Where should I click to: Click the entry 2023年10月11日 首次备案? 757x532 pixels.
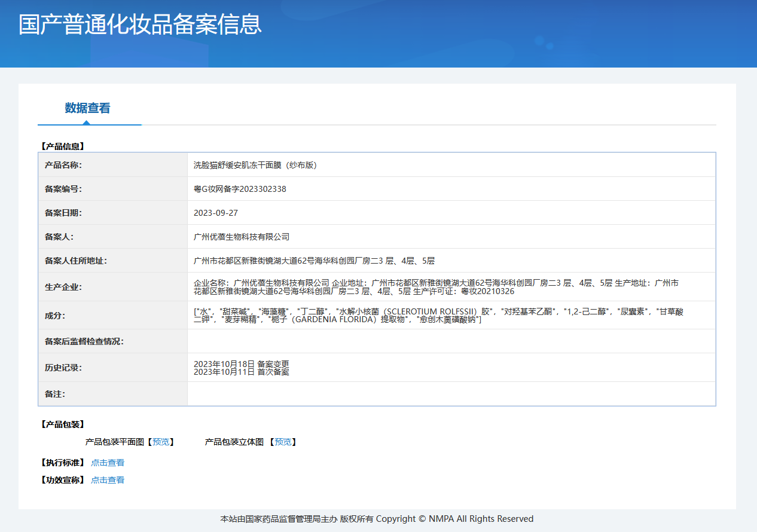[x=242, y=372]
